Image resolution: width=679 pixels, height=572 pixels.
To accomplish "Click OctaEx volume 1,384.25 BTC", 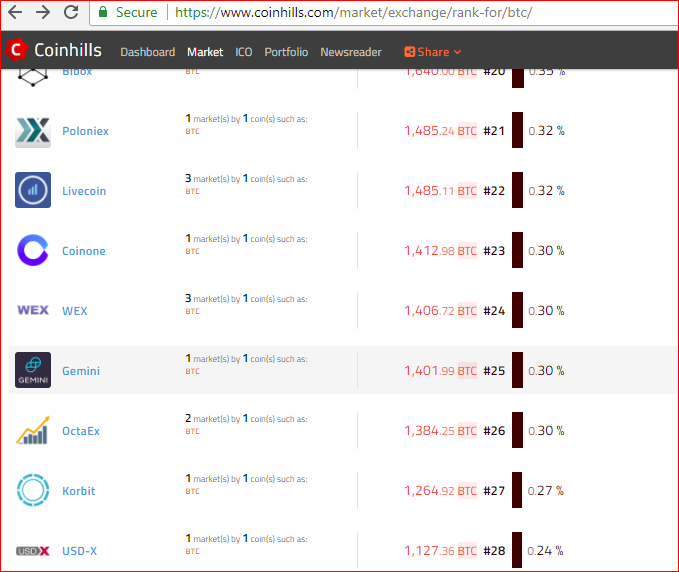I will pos(440,430).
